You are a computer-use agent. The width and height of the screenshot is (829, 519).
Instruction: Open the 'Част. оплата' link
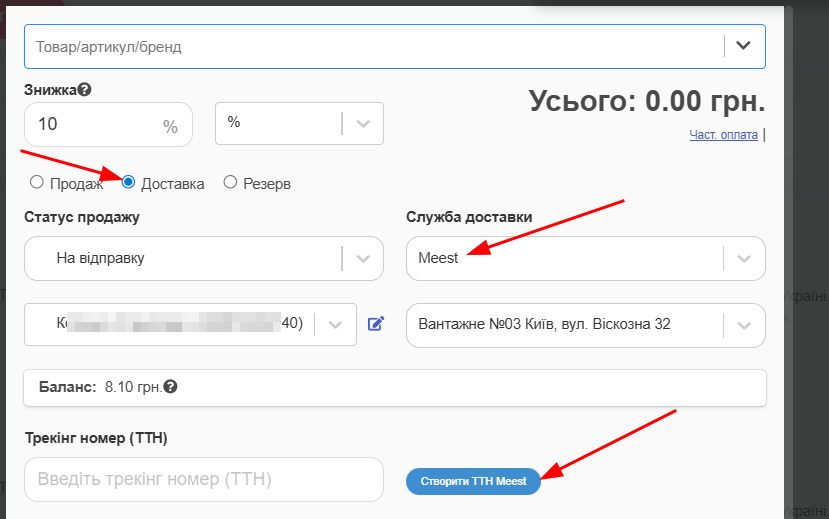click(723, 135)
